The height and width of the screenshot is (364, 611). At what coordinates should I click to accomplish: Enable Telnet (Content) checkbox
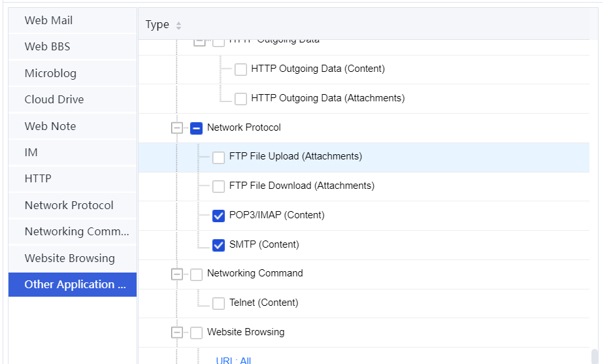tap(218, 303)
